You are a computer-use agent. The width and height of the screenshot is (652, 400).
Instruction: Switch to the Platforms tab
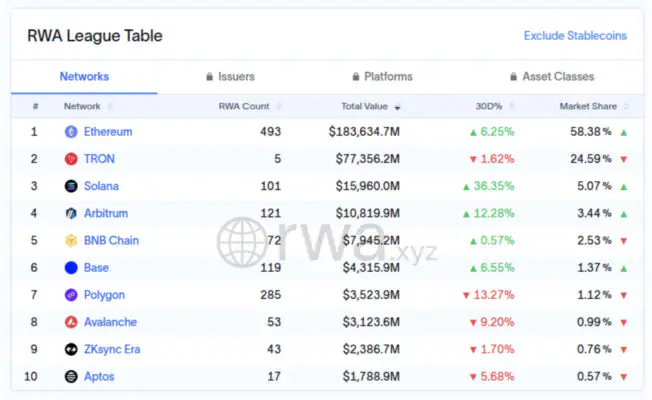[x=382, y=76]
